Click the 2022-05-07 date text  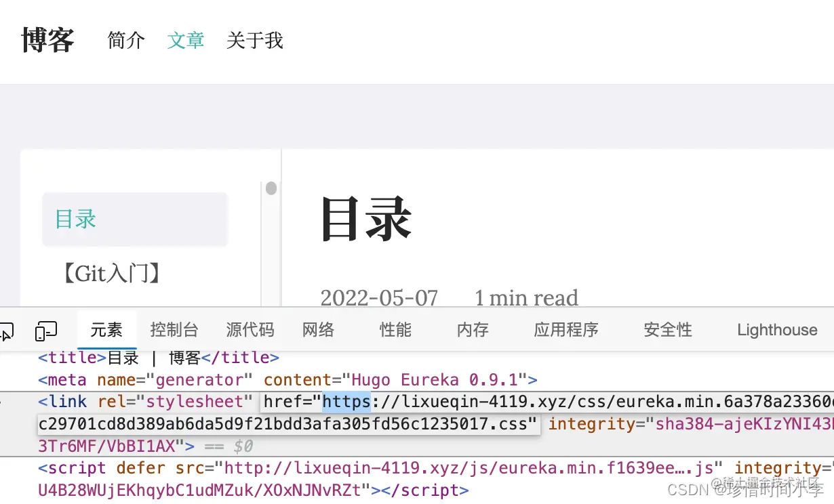pos(379,297)
